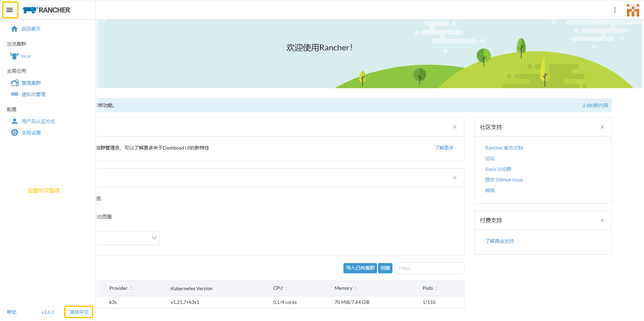Viewport: 644px width, 321px height.
Task: Open the 微信 link
Action: (x=490, y=190)
